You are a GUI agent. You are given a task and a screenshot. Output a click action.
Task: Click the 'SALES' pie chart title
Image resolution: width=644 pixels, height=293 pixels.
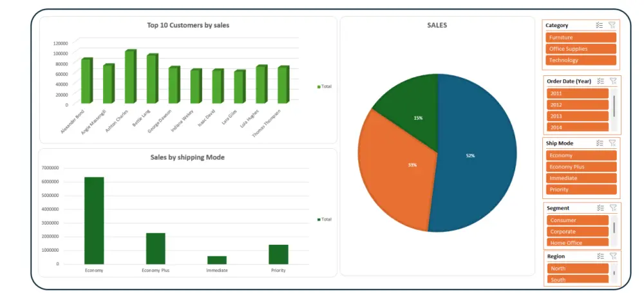point(437,25)
